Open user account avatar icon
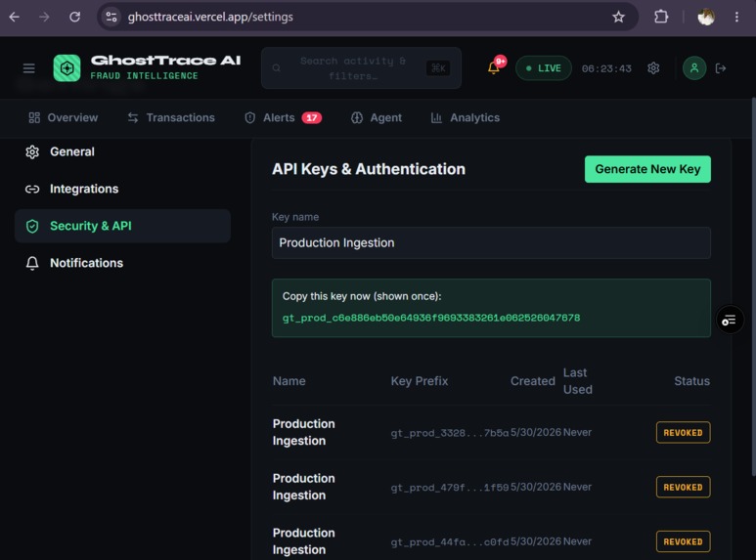The image size is (756, 560). 694,68
